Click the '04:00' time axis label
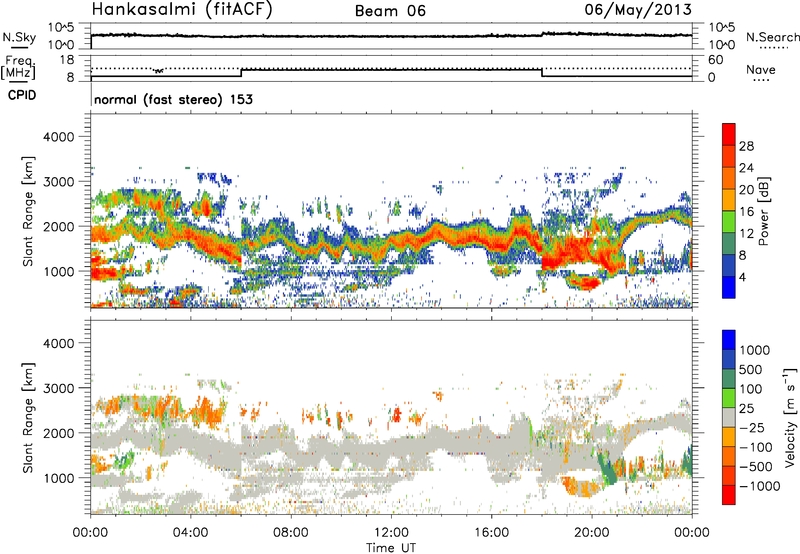The width and height of the screenshot is (800, 554). tap(190, 533)
